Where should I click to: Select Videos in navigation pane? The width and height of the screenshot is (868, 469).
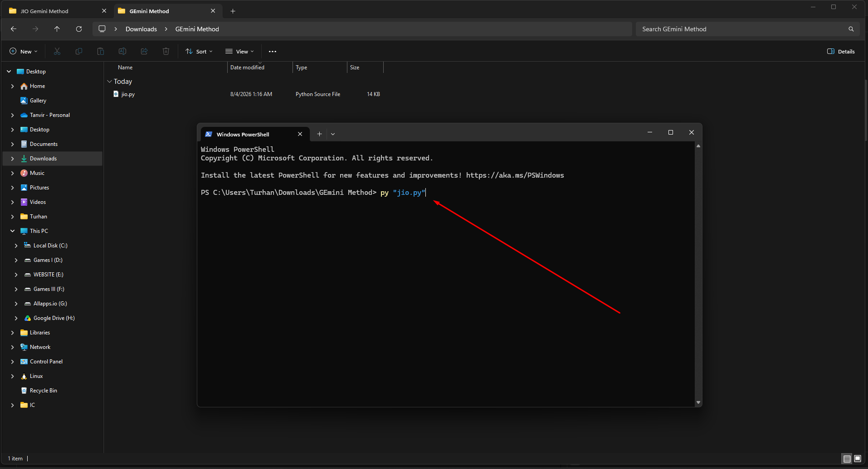coord(38,202)
